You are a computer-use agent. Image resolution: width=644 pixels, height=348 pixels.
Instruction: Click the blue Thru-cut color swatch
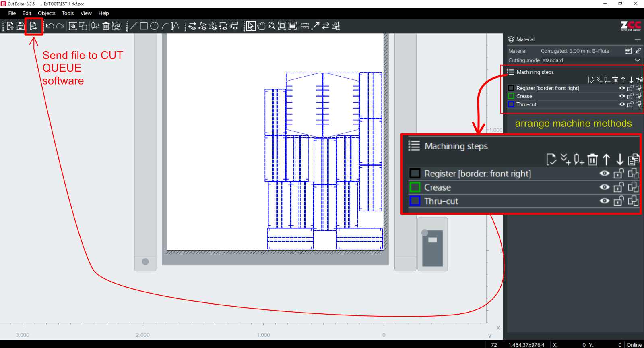click(x=511, y=104)
